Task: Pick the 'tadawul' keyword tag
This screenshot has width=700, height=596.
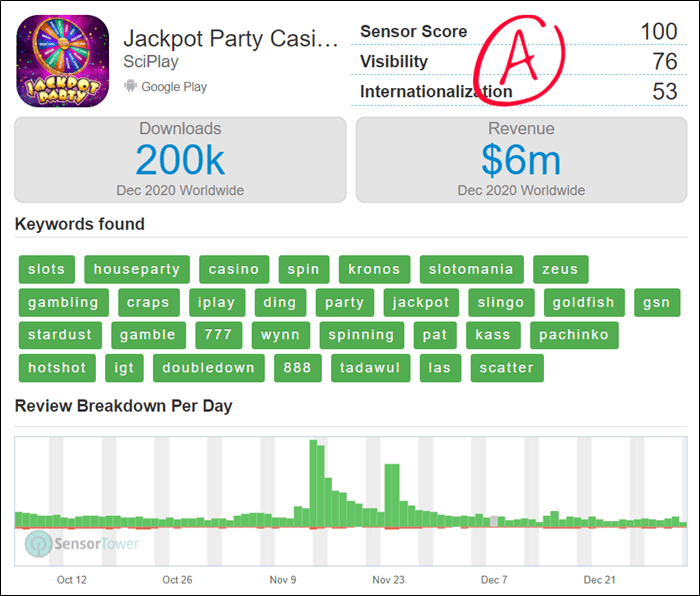Action: click(x=369, y=368)
